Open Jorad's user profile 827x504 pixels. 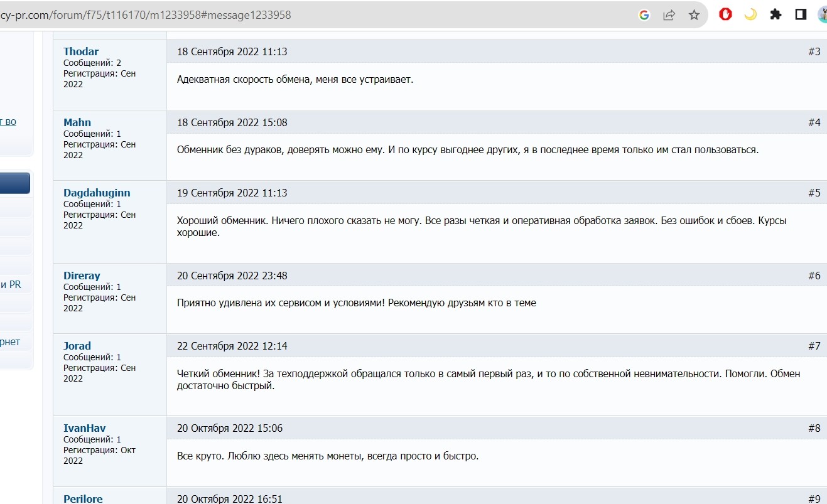pyautogui.click(x=77, y=346)
